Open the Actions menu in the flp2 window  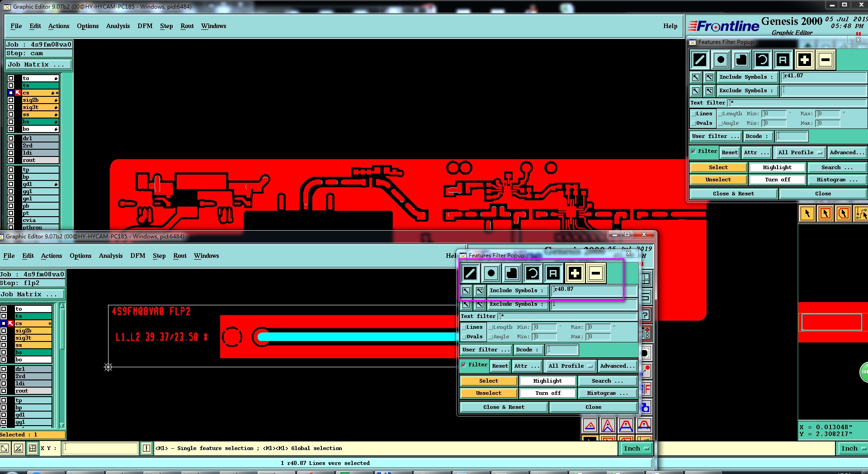[52, 256]
